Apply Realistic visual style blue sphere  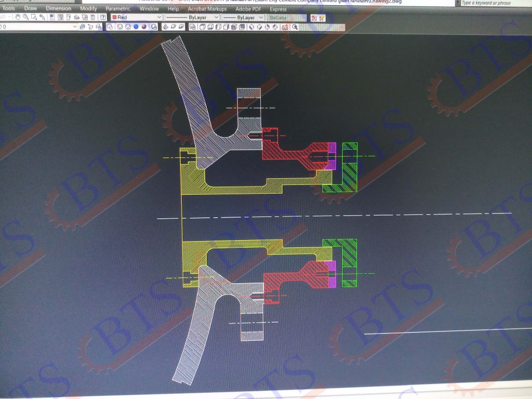click(136, 26)
